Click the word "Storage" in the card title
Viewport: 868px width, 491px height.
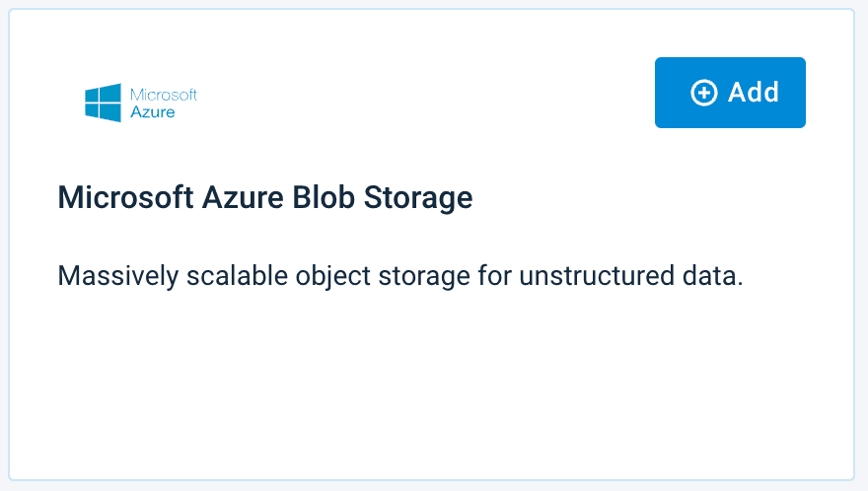(419, 197)
